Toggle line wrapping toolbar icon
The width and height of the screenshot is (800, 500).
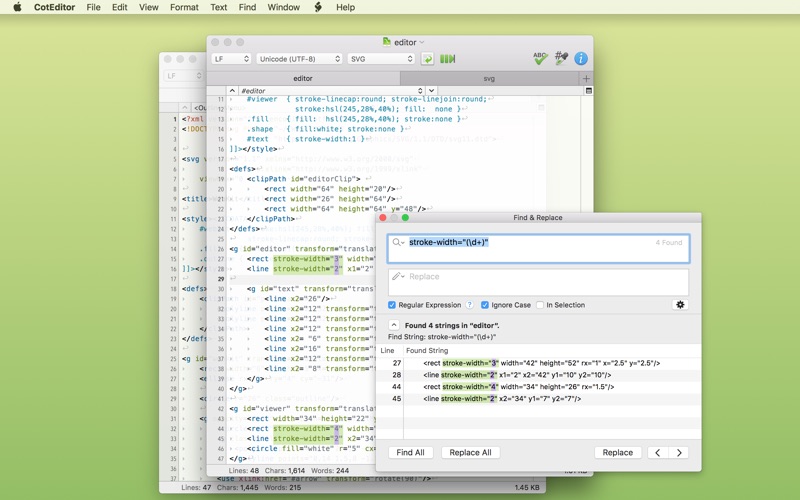(x=427, y=59)
